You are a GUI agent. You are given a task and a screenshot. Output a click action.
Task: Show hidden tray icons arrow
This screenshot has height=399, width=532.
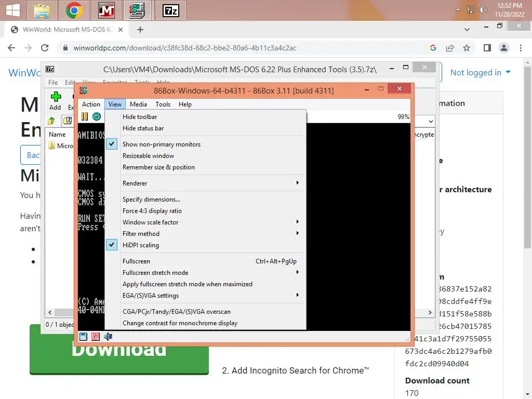(x=458, y=10)
